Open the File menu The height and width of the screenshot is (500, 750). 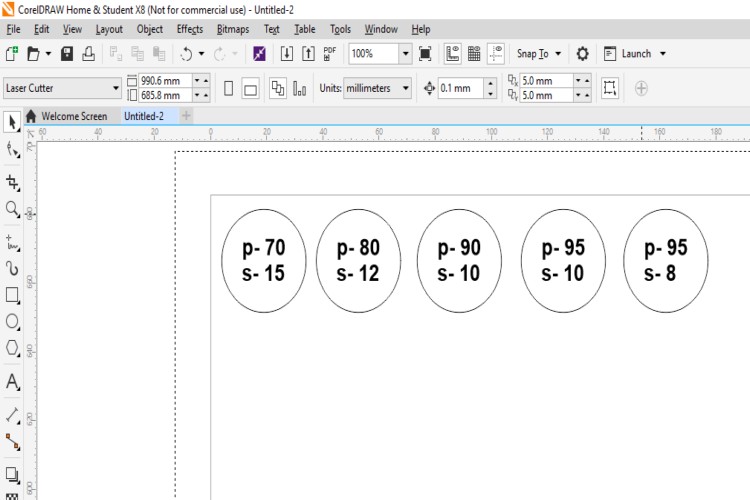[13, 29]
